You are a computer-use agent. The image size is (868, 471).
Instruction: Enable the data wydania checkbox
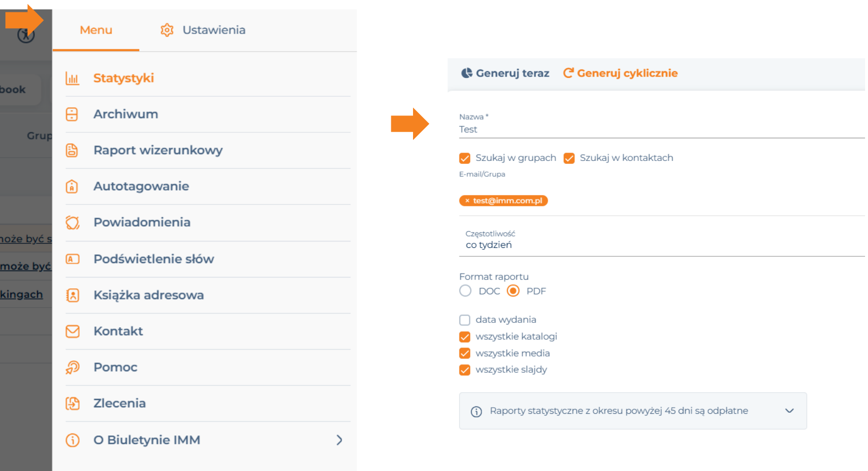pyautogui.click(x=465, y=320)
